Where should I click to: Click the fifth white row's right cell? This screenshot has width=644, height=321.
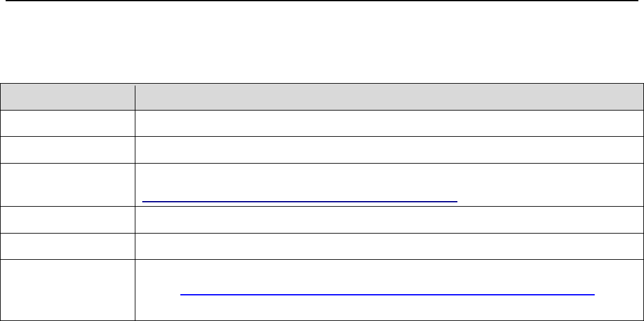click(389, 247)
